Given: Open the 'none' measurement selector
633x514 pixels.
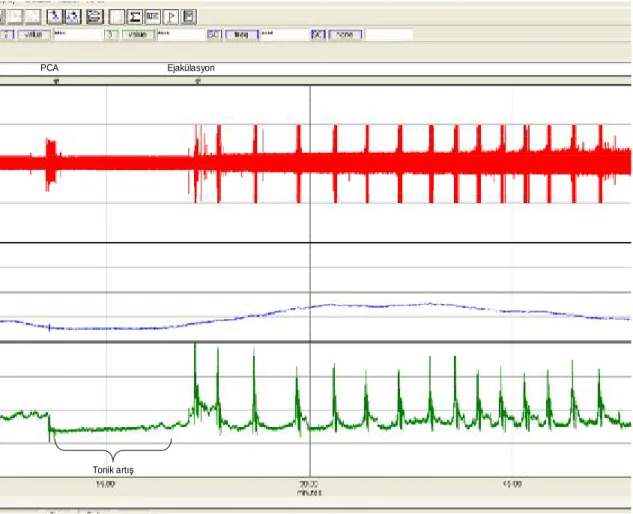Looking at the screenshot, I should pos(345,35).
